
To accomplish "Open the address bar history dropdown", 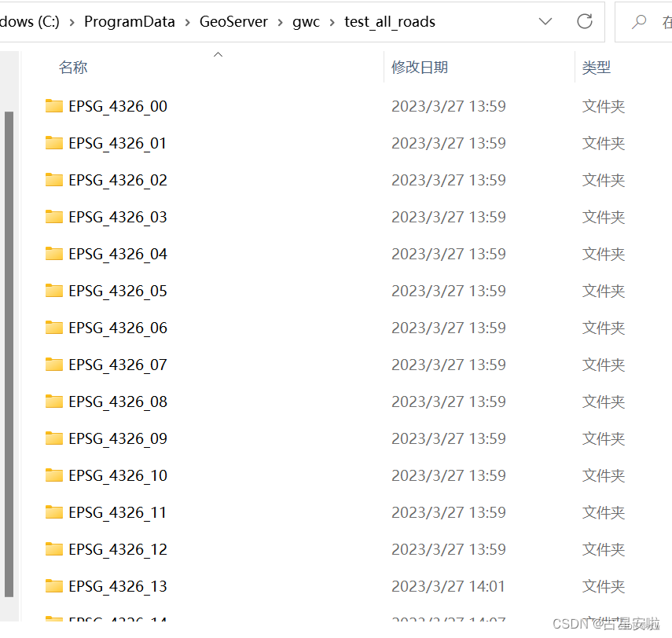I will pos(545,21).
